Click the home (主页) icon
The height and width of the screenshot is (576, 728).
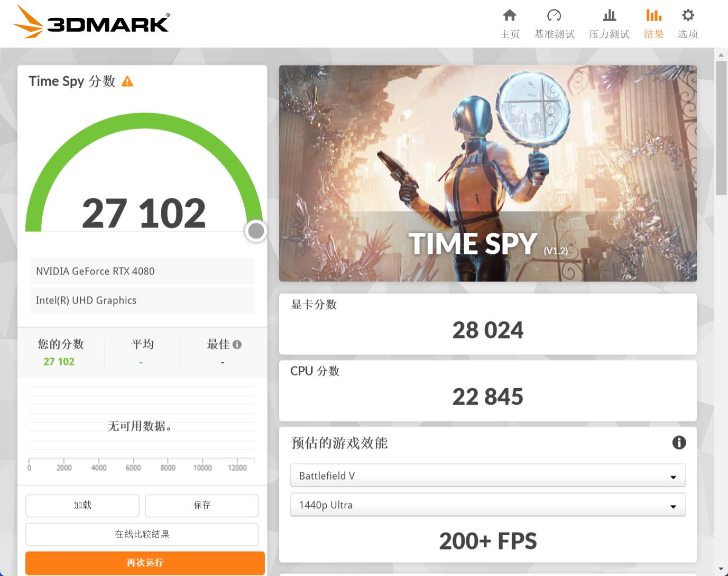point(509,16)
